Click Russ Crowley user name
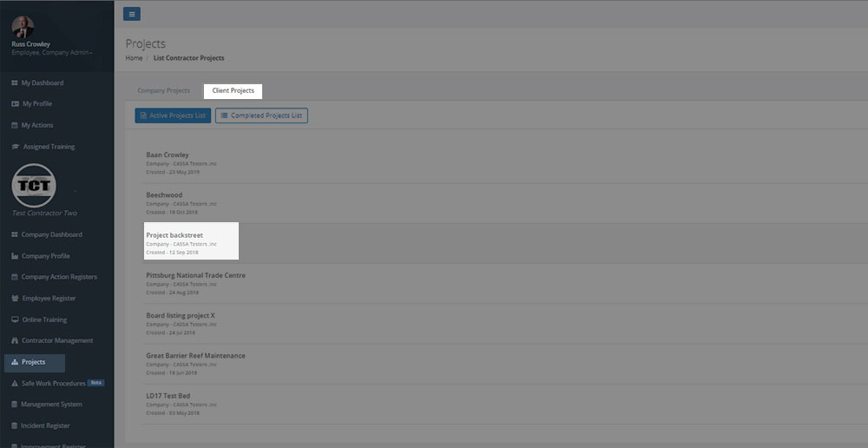The image size is (868, 448). [x=30, y=44]
